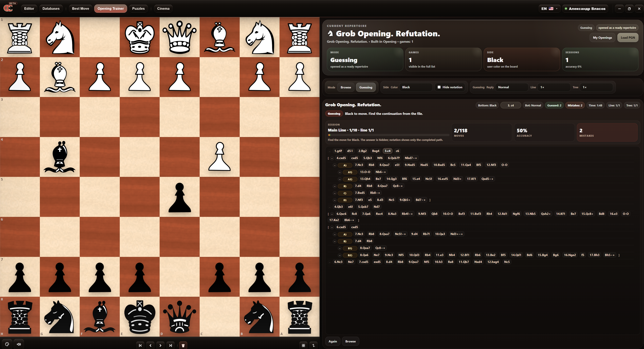Select the black pawn on d5

pos(179,197)
